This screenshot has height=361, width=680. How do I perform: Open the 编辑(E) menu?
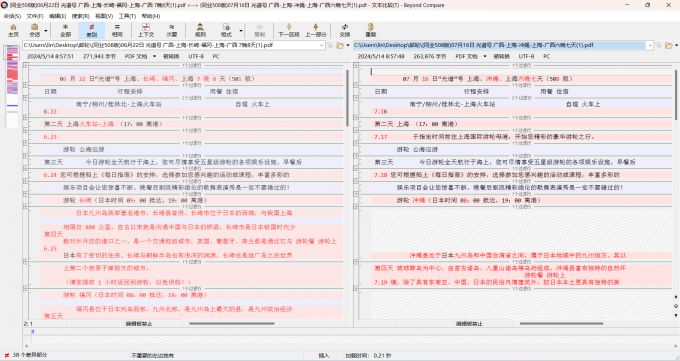click(x=57, y=16)
